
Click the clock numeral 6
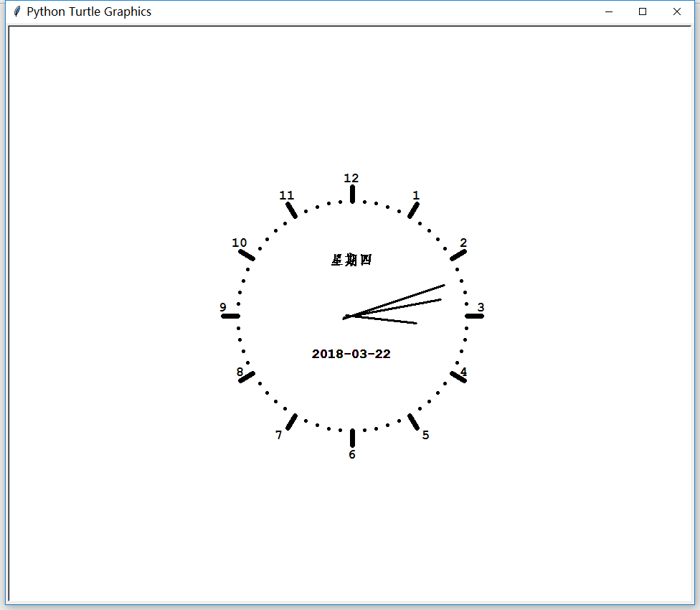351,454
